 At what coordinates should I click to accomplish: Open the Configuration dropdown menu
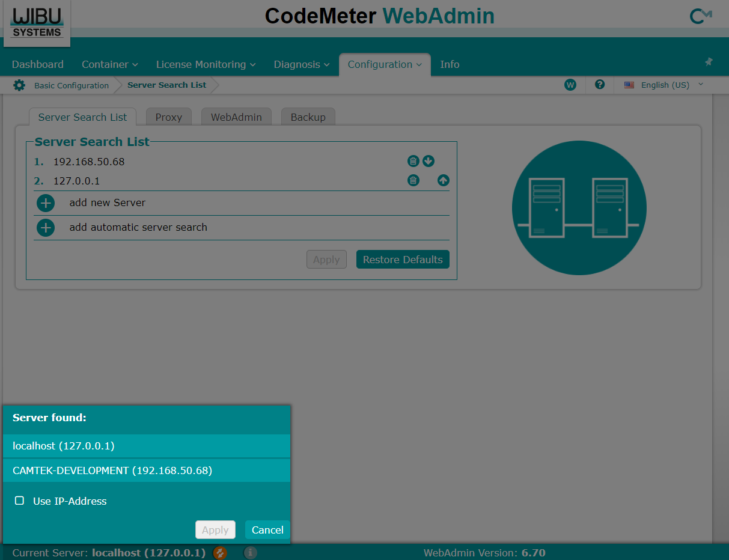click(385, 64)
